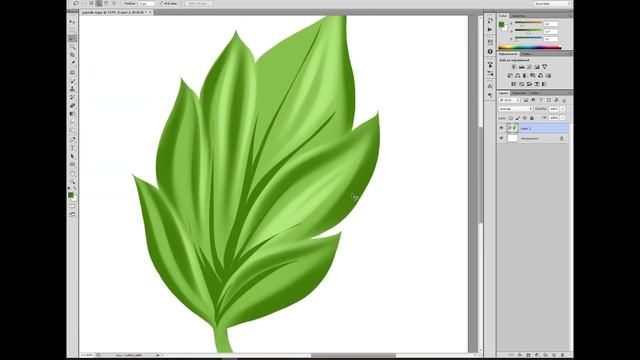Open the Opacity slider arrow

pyautogui.click(x=563, y=109)
